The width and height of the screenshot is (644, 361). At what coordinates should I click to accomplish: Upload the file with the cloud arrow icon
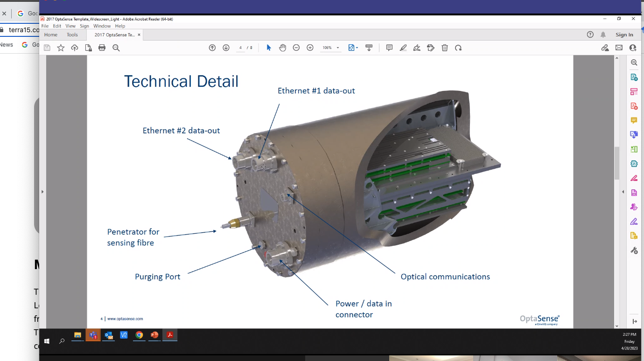pyautogui.click(x=75, y=48)
